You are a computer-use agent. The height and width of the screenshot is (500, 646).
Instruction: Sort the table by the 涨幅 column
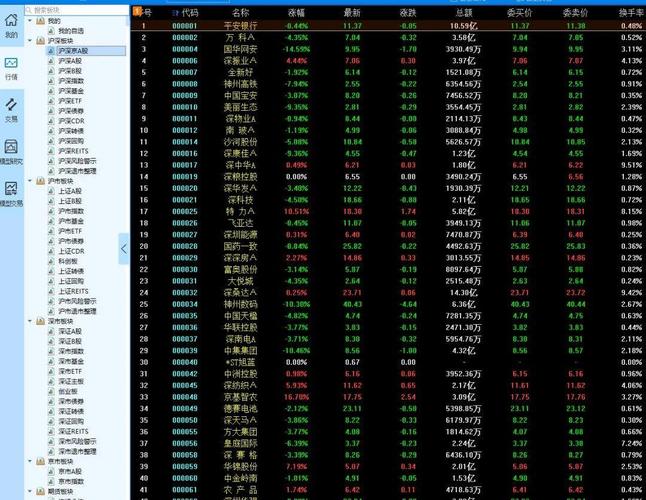tap(296, 13)
